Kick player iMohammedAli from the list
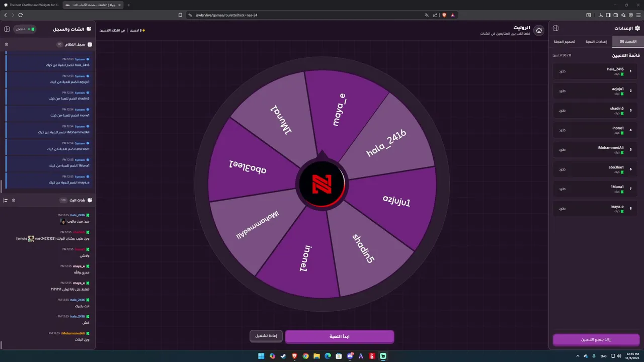The width and height of the screenshot is (644, 362). point(562,150)
